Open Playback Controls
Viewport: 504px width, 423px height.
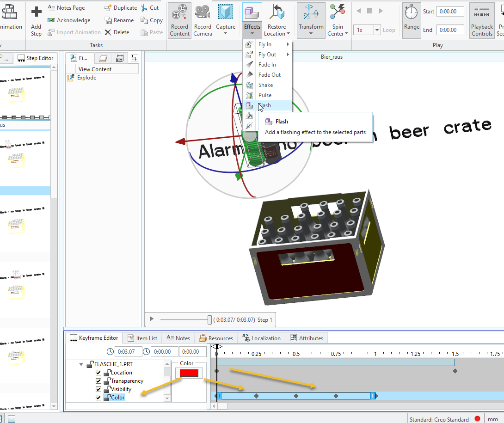pos(482,21)
